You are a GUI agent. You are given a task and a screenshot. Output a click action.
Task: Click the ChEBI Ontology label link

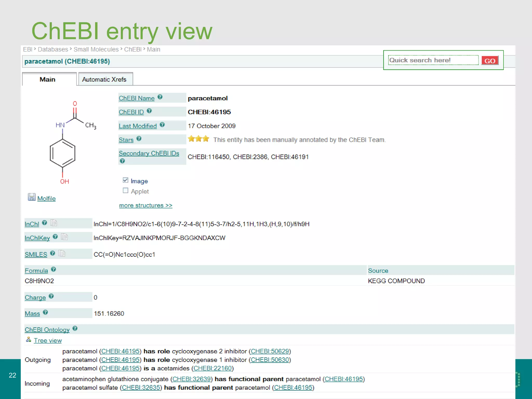click(47, 330)
